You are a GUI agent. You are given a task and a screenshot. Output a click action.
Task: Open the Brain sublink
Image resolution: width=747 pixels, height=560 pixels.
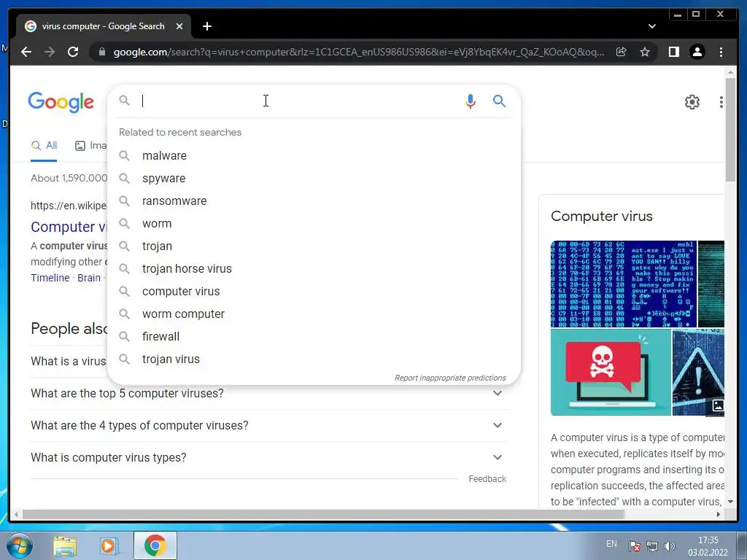coord(89,278)
